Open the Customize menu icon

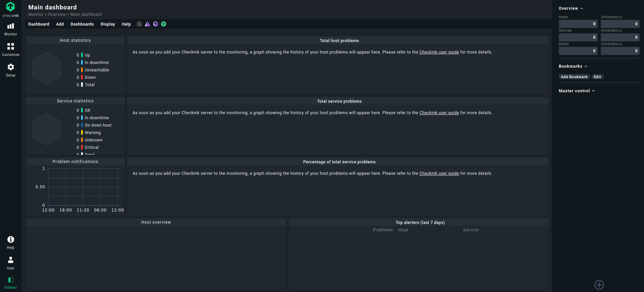coord(11,49)
